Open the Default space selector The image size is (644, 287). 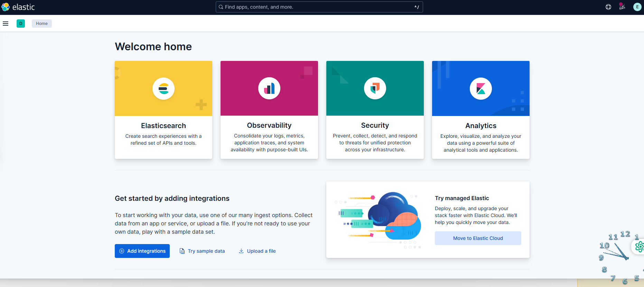(21, 24)
